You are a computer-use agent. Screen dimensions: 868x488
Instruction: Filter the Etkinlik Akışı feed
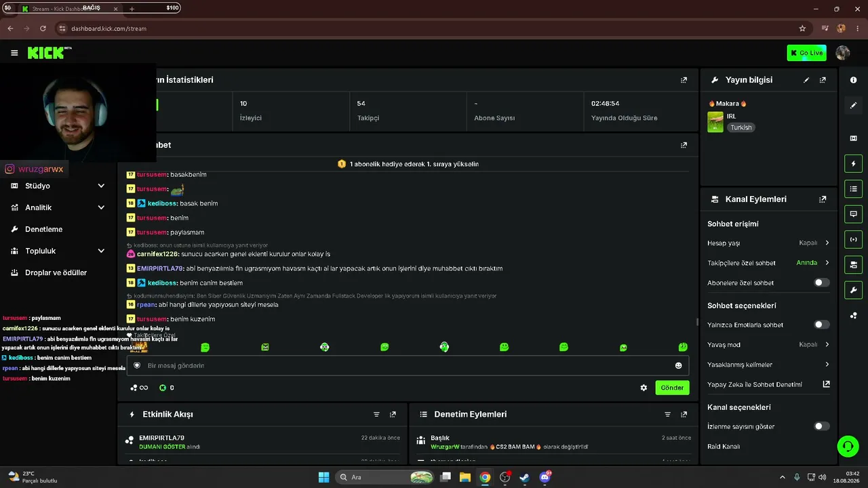coord(376,414)
